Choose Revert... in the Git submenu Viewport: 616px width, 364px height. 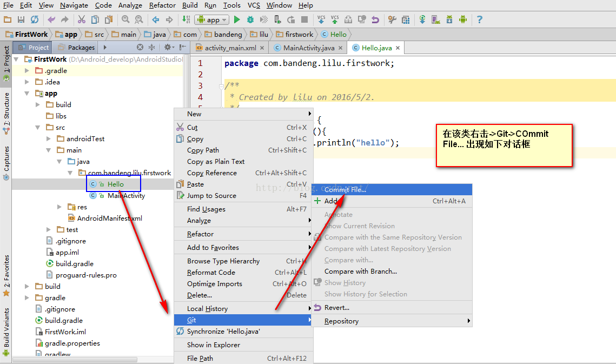pos(336,308)
